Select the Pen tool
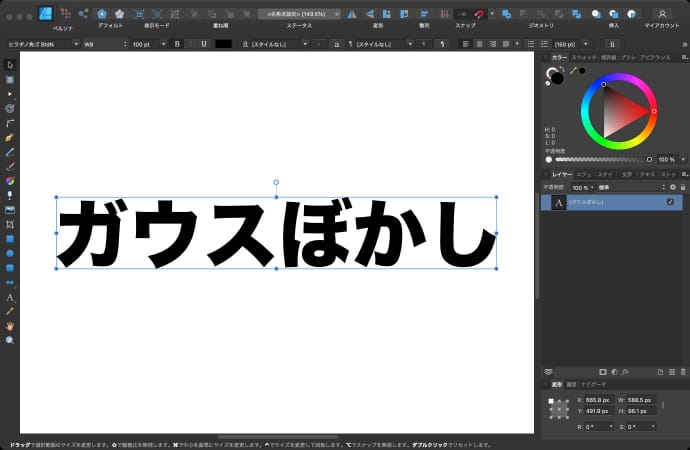690x450 pixels. [x=10, y=137]
